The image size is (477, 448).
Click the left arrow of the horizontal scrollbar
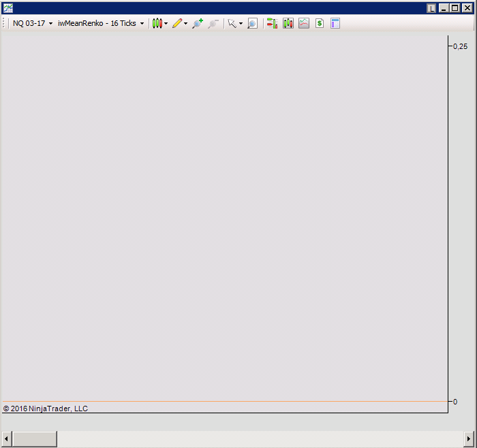point(6,439)
